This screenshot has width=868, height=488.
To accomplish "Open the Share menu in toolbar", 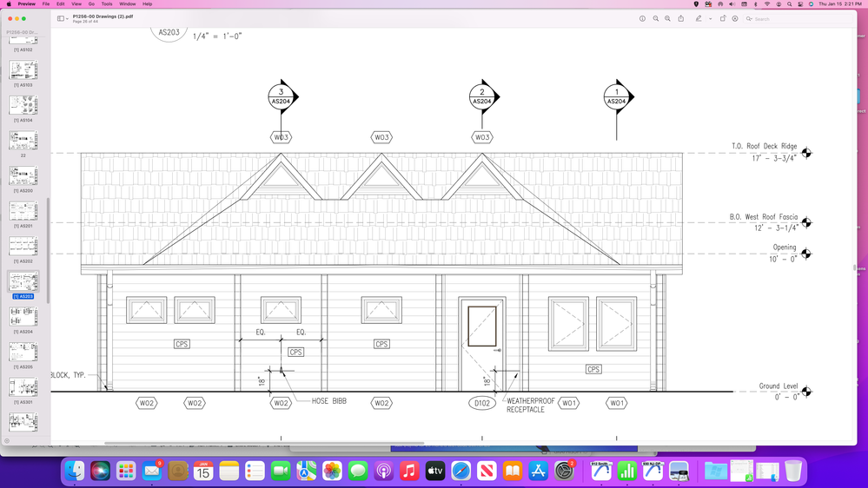I will coord(681,18).
